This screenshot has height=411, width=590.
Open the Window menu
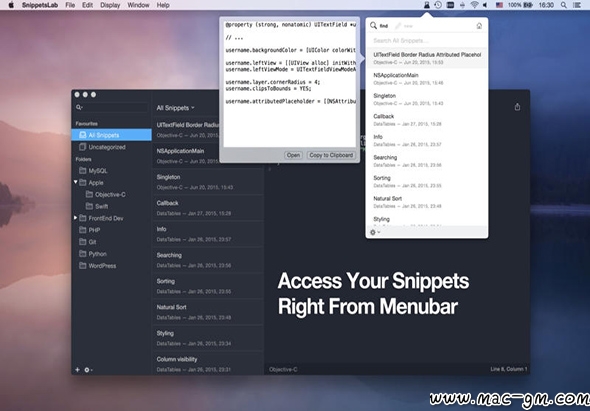tap(138, 5)
